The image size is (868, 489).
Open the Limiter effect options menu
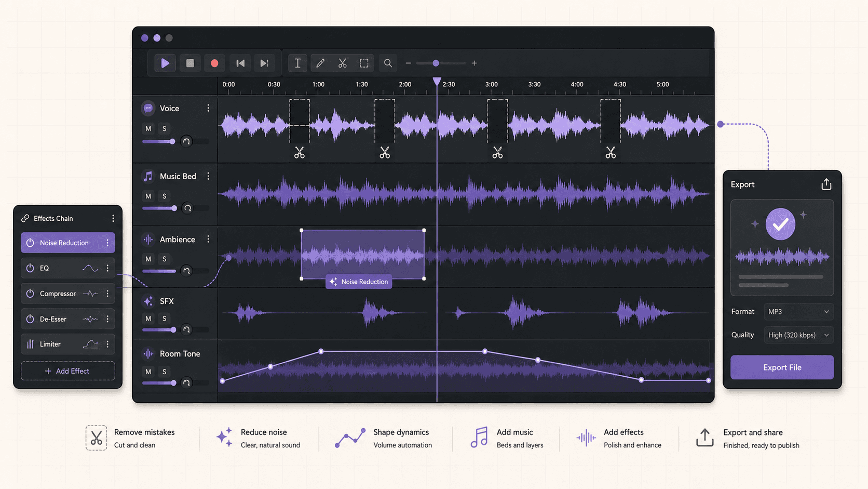[107, 344]
